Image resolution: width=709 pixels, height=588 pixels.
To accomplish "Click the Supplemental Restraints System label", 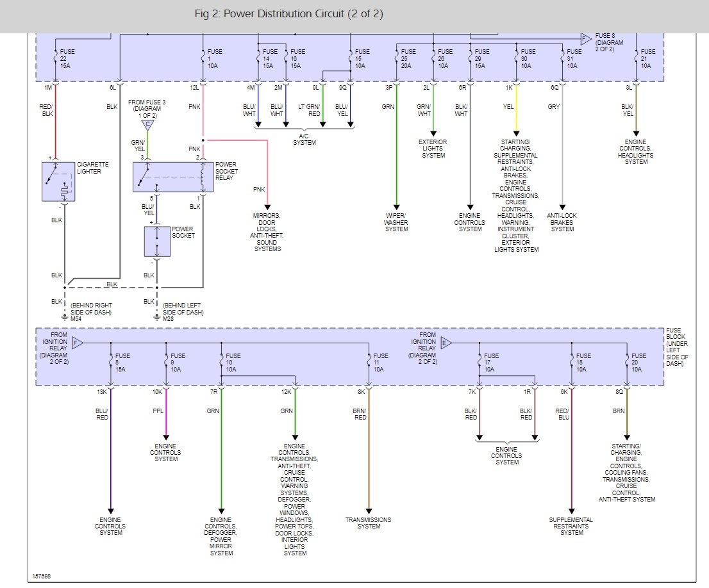I will tap(571, 526).
